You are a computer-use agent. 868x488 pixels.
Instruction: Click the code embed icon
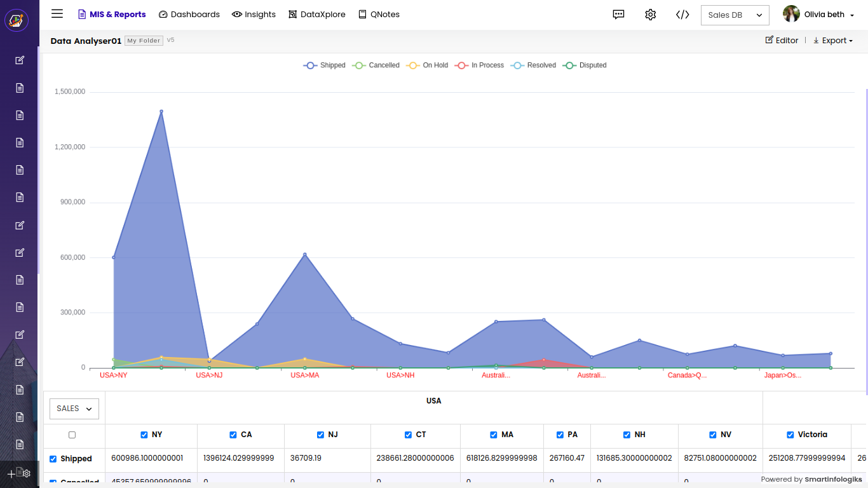tap(682, 15)
